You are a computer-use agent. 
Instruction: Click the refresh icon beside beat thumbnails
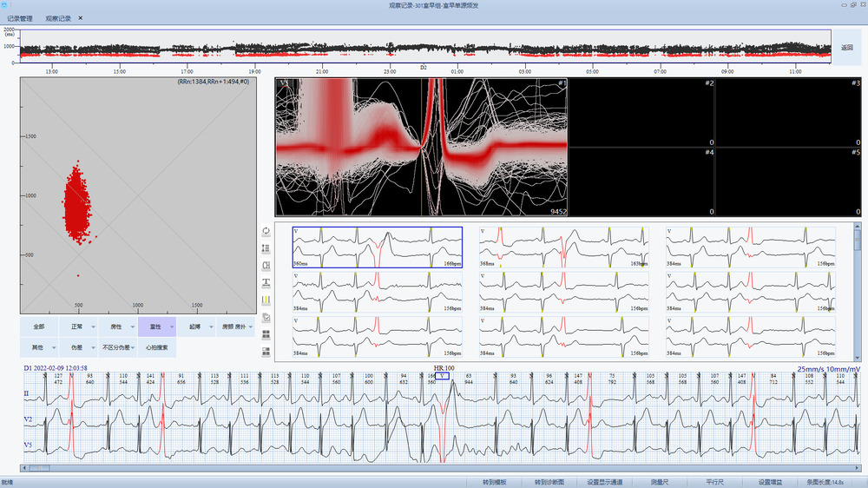266,231
